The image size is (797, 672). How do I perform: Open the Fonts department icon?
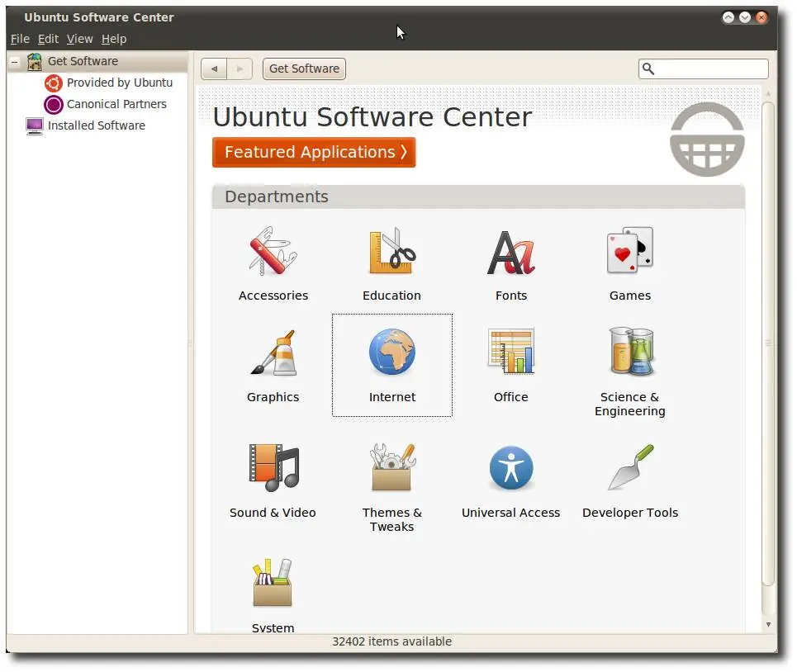(x=511, y=253)
